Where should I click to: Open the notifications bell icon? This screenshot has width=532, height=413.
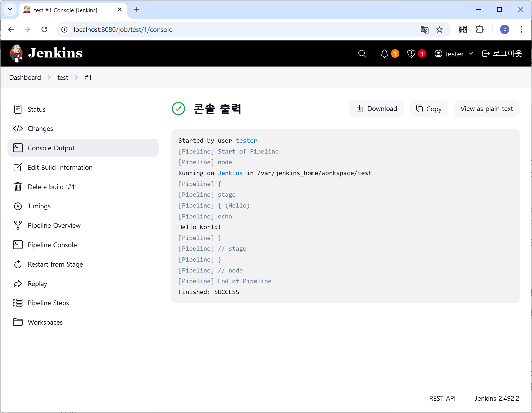tap(384, 54)
